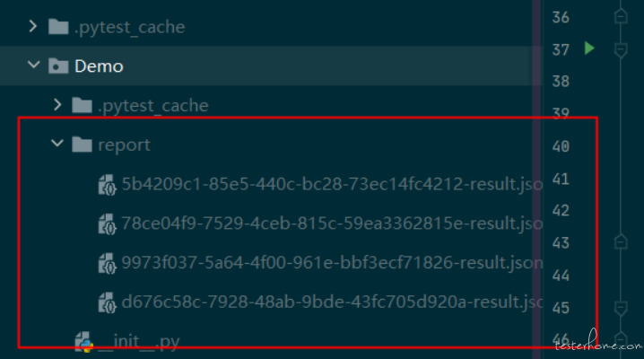Viewport: 644px width, 359px height.
Task: Expand .pytest_cache inside Demo
Action: click(57, 105)
